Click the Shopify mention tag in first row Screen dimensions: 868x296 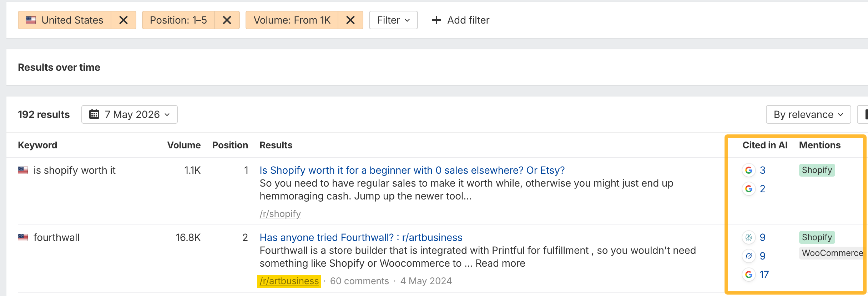pyautogui.click(x=817, y=170)
